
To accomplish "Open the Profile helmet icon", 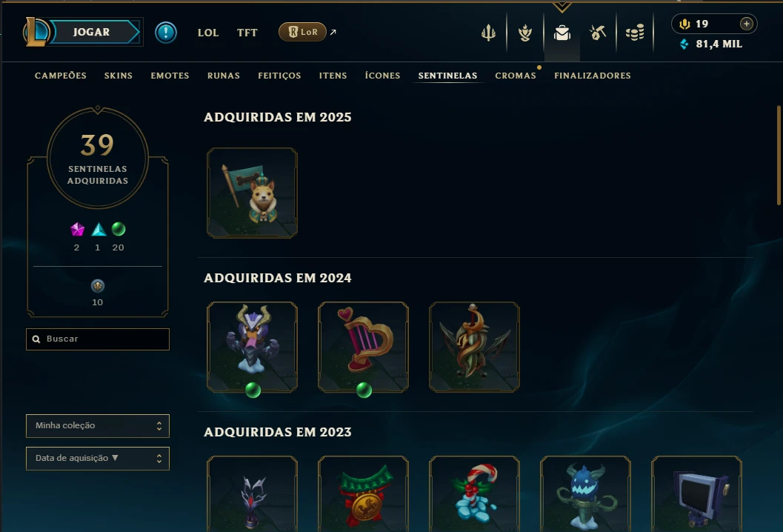I will tap(524, 33).
